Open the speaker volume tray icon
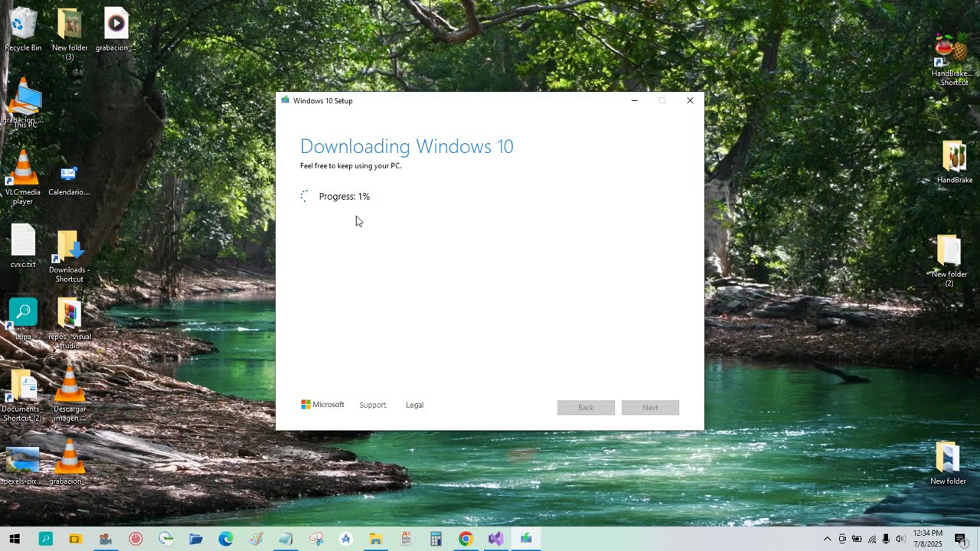 click(x=900, y=539)
